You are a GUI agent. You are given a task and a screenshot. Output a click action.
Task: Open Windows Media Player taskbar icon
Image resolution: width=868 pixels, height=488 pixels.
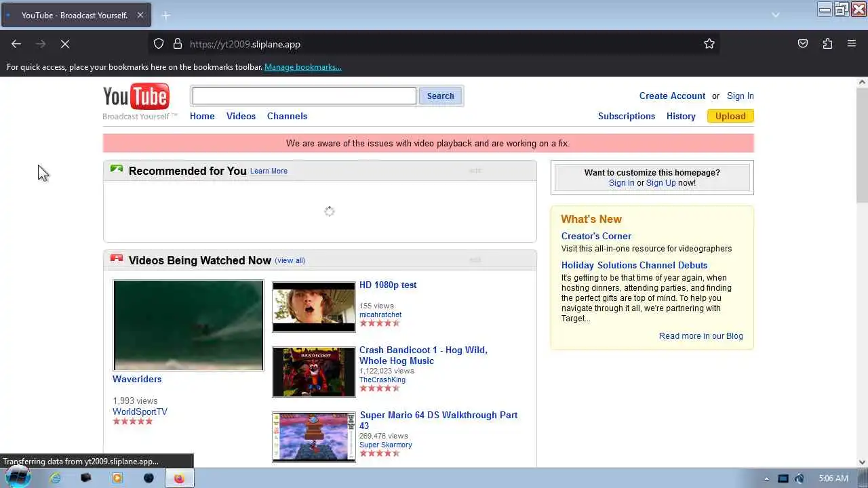pos(117,478)
